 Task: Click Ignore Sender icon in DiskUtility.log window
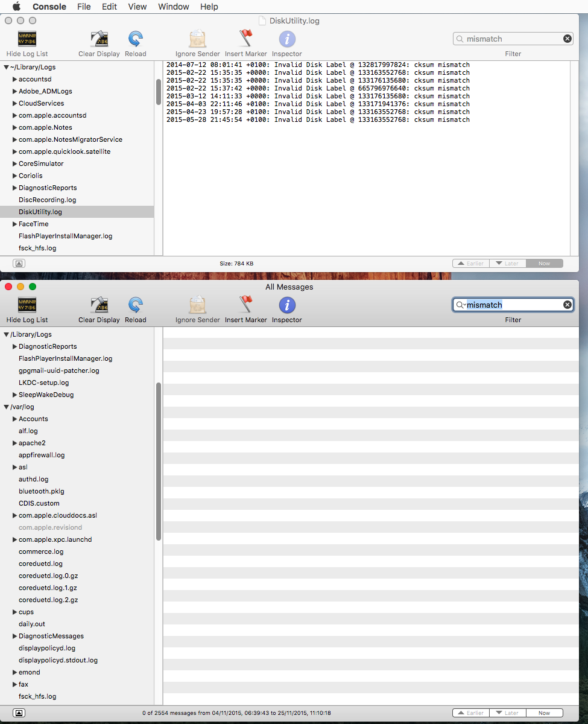pos(198,39)
